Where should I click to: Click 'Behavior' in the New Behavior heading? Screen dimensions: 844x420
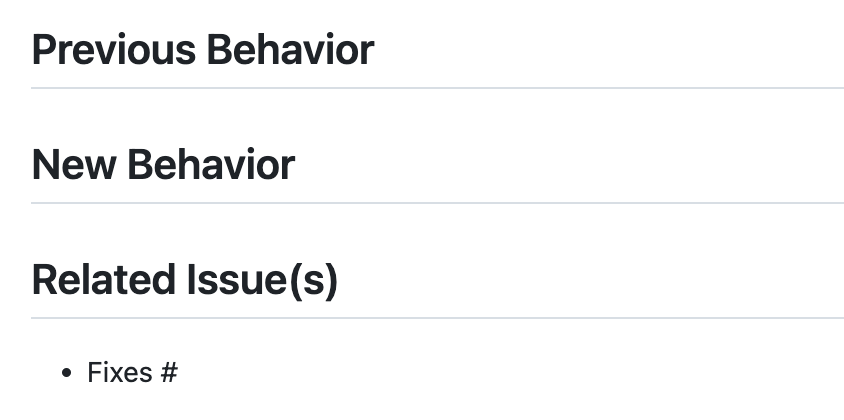(211, 165)
